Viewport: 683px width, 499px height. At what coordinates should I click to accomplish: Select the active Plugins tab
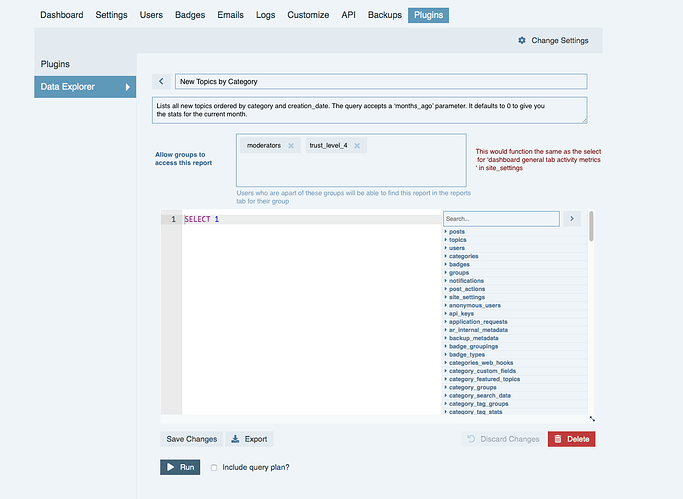tap(429, 15)
